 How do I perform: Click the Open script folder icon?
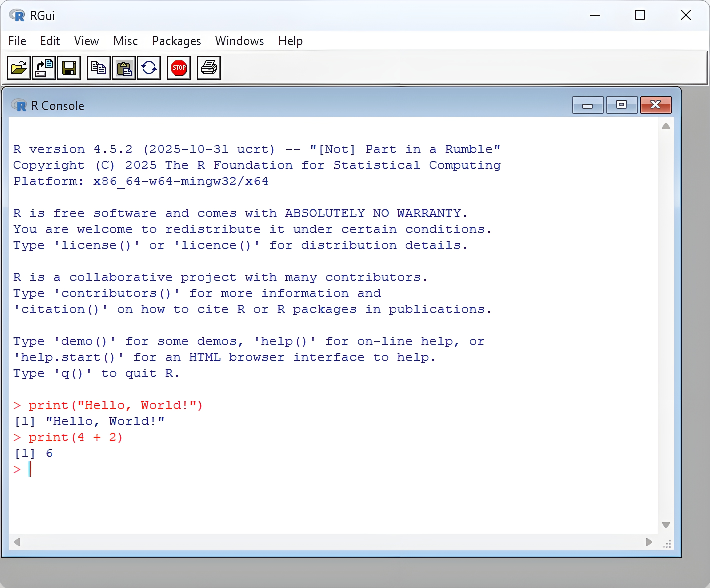coord(18,68)
